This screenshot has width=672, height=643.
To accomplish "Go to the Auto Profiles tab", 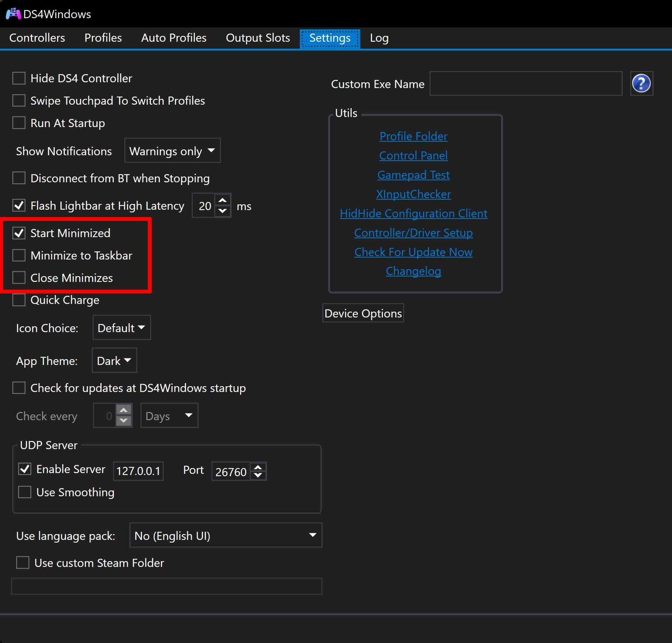I will 174,38.
